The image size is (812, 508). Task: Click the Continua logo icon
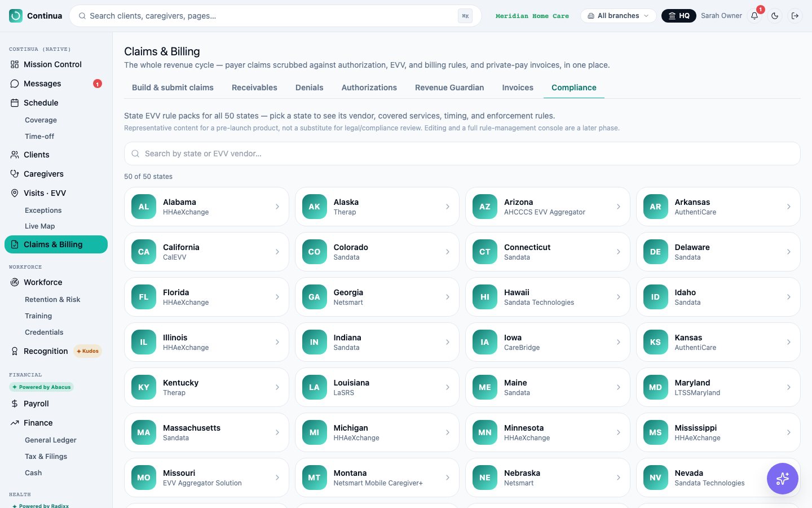[16, 16]
